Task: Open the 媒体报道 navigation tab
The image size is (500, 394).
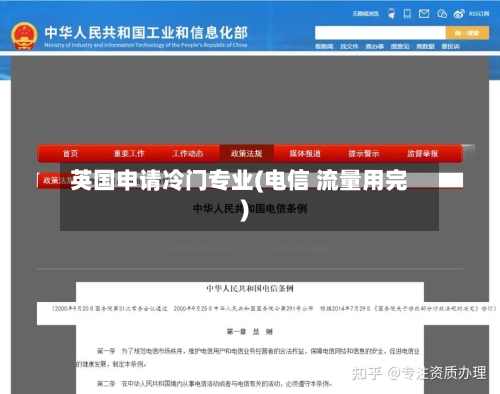Action: tap(305, 153)
